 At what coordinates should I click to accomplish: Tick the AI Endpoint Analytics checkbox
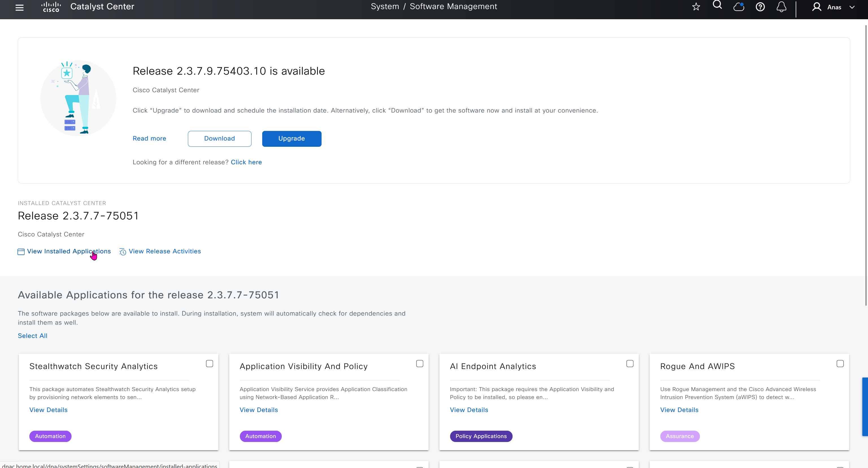[x=630, y=363]
